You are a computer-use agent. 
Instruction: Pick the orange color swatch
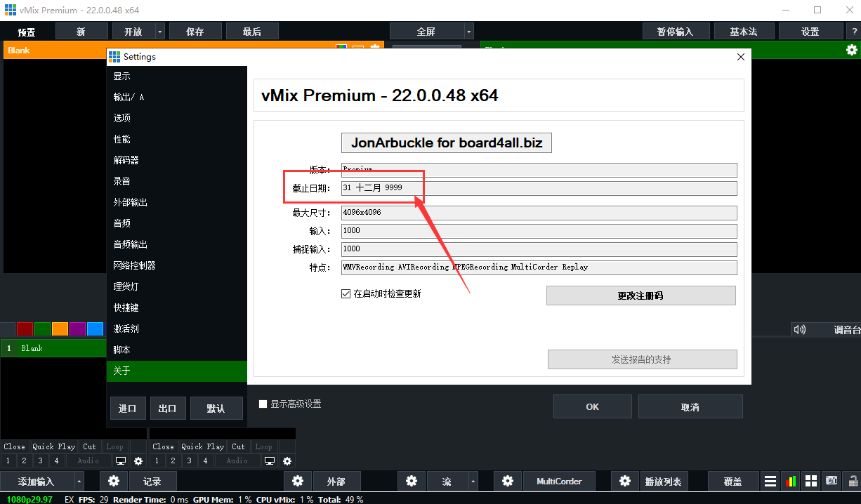[60, 329]
